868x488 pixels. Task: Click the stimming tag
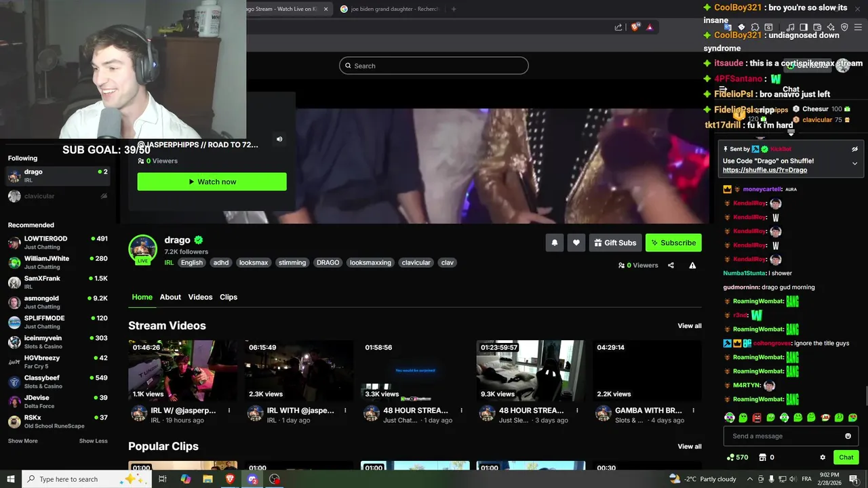[x=292, y=262]
